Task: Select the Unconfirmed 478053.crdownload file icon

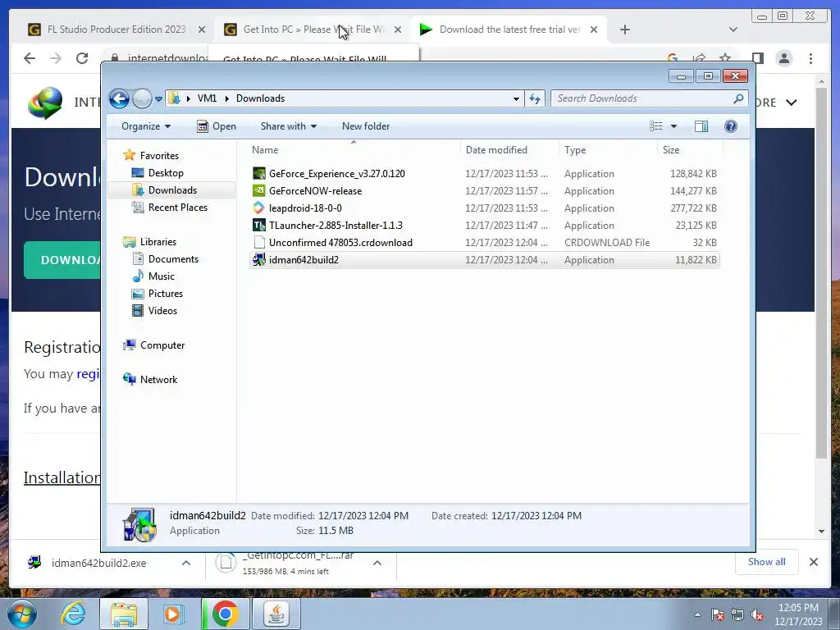Action: (259, 243)
